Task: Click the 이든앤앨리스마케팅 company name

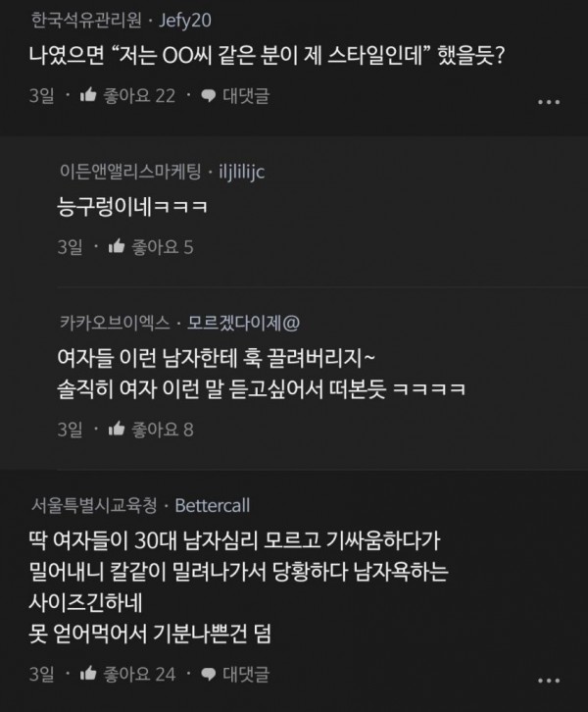Action: point(130,172)
